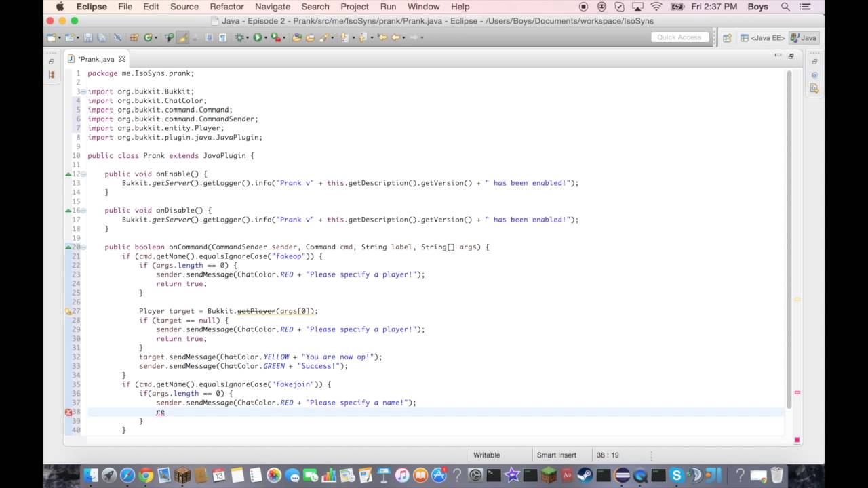Image resolution: width=868 pixels, height=488 pixels.
Task: Minimize the editor area
Action: [778, 56]
